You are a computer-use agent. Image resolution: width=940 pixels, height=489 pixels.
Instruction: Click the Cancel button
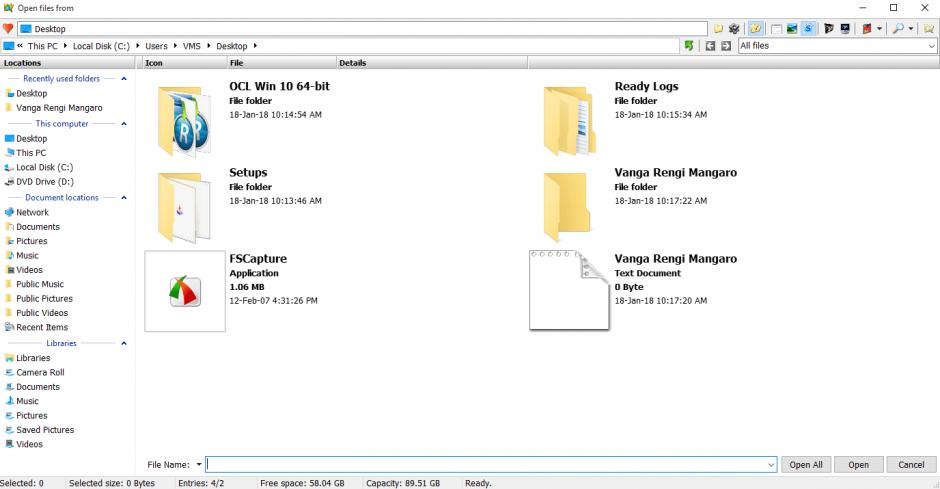point(911,464)
